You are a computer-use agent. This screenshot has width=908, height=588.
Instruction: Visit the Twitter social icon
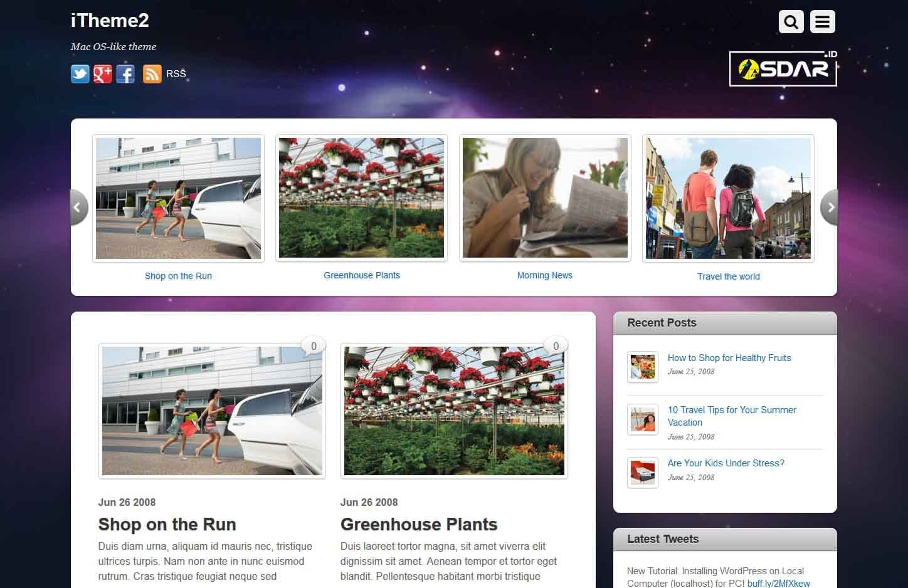point(80,74)
